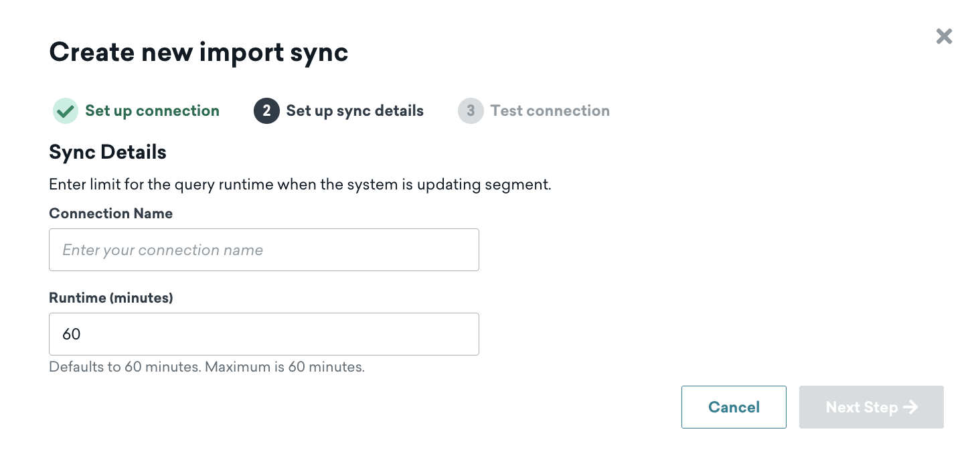980x462 pixels.
Task: Click the green checkmark step icon
Action: (66, 111)
